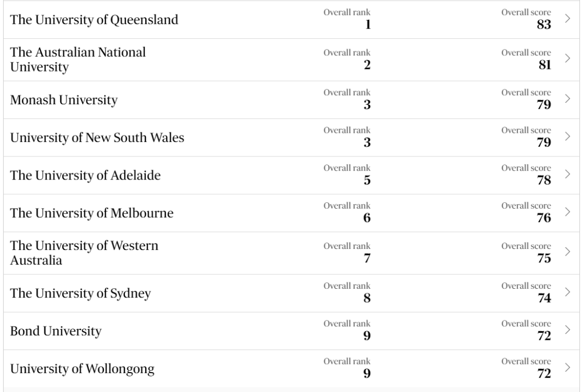The height and width of the screenshot is (392, 581).
Task: Open University of Wollongong chevron arrow
Action: (567, 367)
